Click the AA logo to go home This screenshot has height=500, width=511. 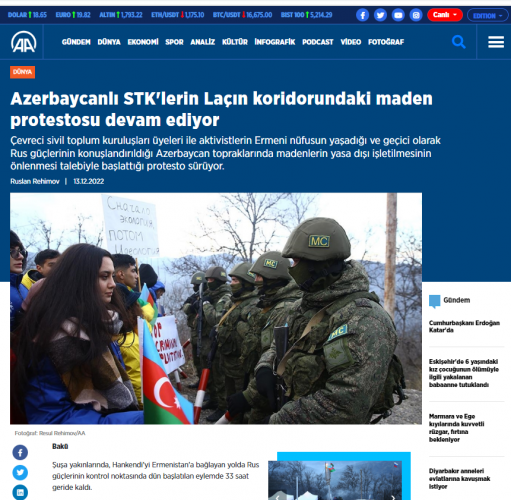click(x=23, y=42)
